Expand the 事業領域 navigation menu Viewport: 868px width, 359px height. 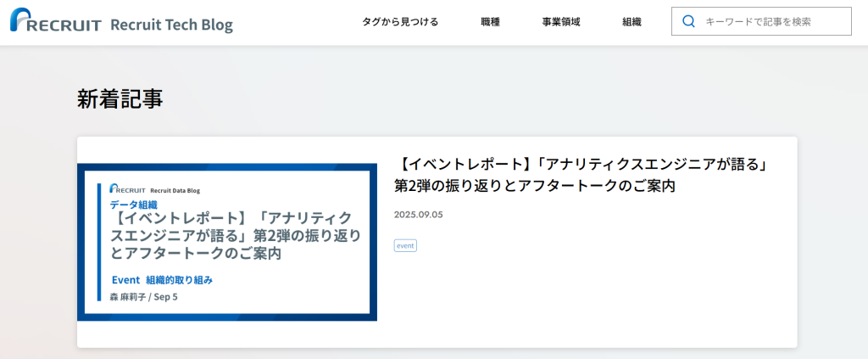[560, 22]
